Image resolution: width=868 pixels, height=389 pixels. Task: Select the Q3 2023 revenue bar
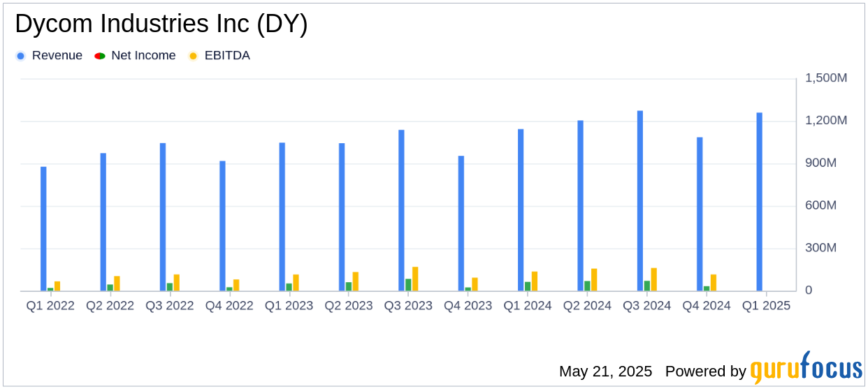(x=402, y=211)
